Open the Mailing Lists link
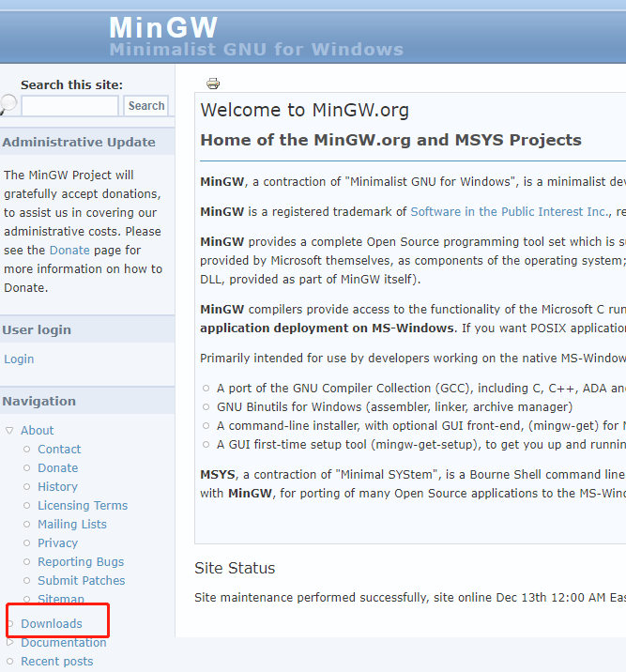This screenshot has width=626, height=672. coord(72,524)
